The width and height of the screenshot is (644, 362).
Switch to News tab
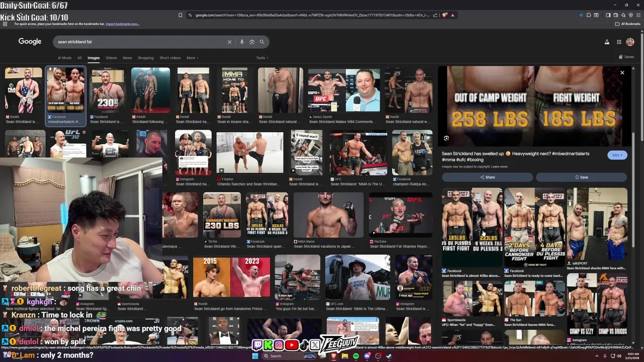127,58
